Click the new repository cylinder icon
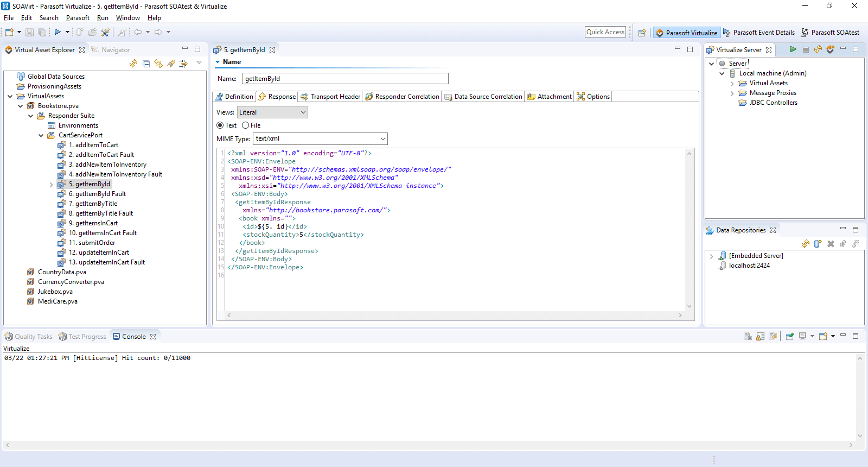This screenshot has width=868, height=467. tap(818, 244)
